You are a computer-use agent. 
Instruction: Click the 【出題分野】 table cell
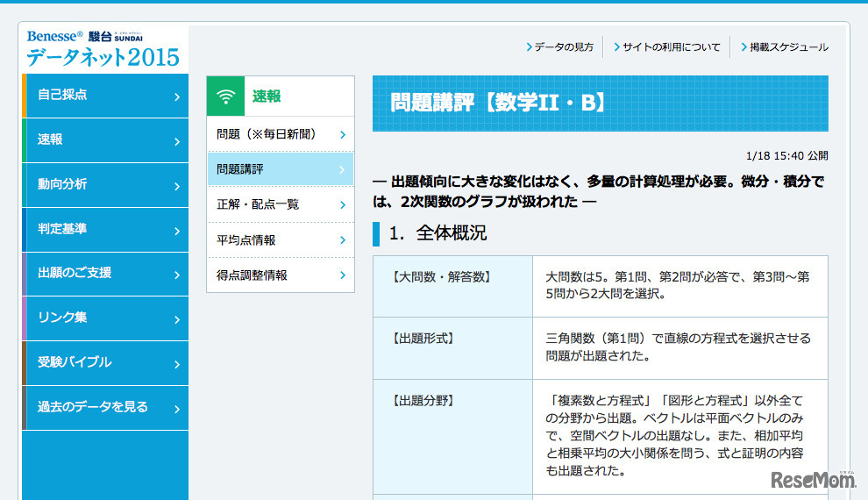click(x=452, y=437)
